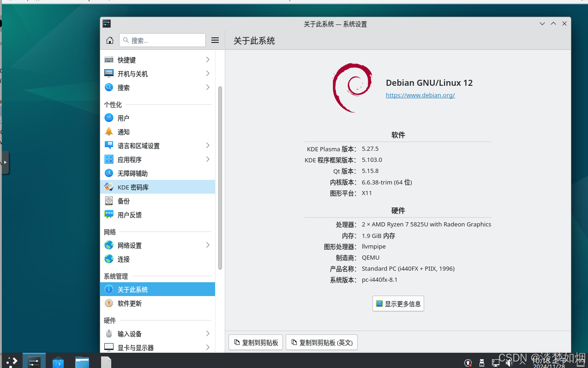
Task: Click the blank document taskbar icon
Action: 106,362
